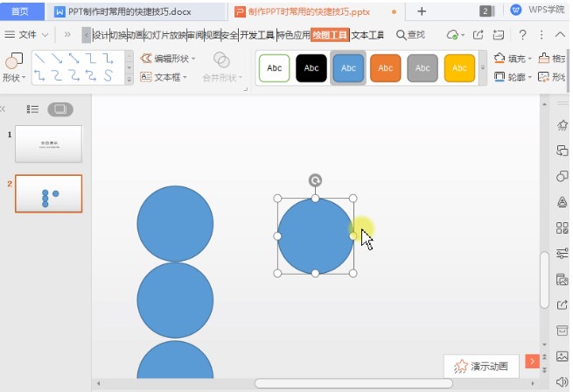Select the elbow connector shape

coord(91,58)
